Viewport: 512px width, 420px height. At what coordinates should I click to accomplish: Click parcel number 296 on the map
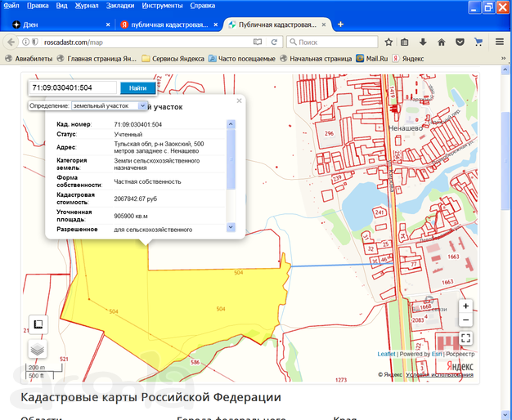coord(329,133)
